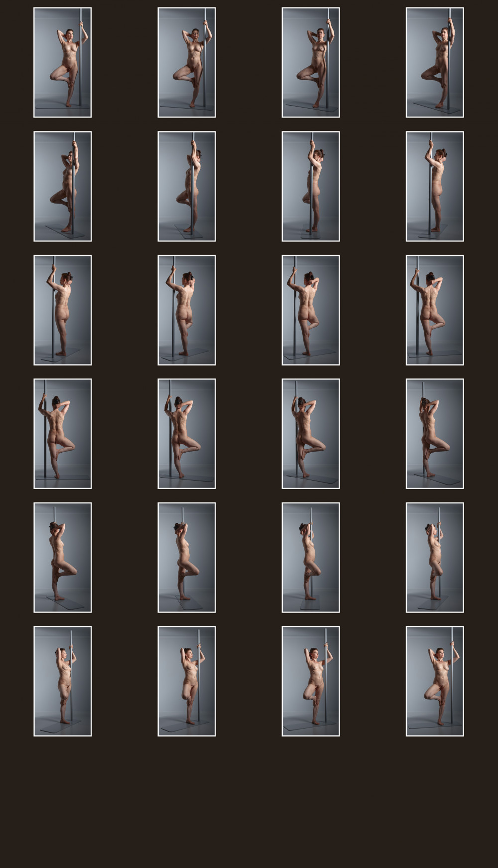Image resolution: width=498 pixels, height=868 pixels.
Task: Open the third thumbnail in row two
Action: [x=311, y=186]
